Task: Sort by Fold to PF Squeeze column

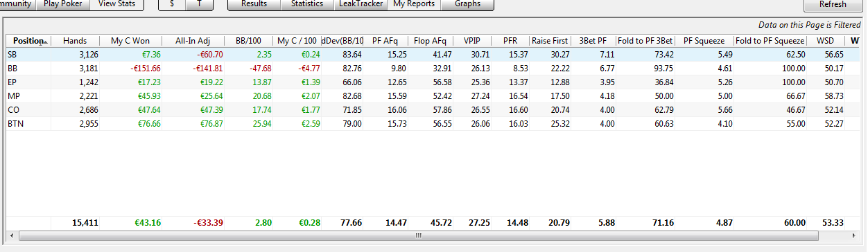Action: point(770,41)
